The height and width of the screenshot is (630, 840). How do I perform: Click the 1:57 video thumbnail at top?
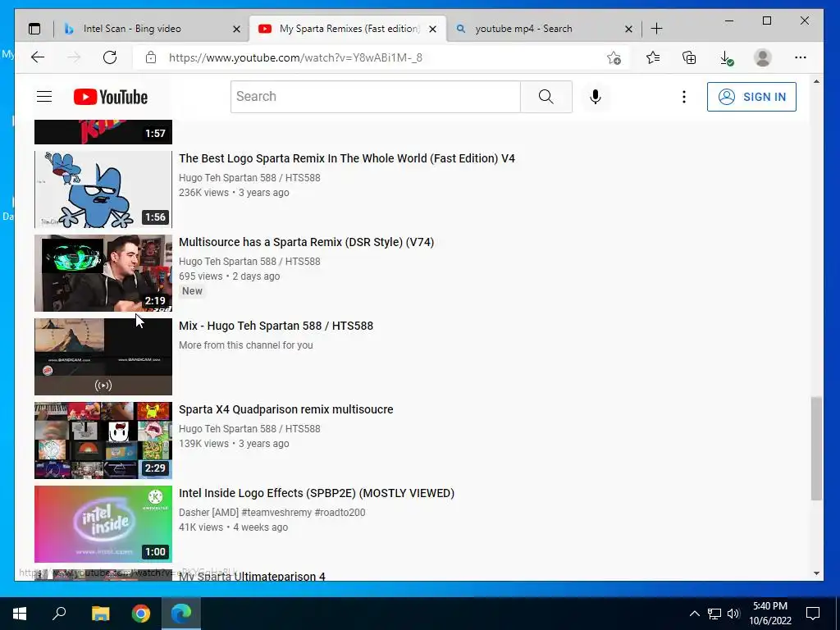103,132
